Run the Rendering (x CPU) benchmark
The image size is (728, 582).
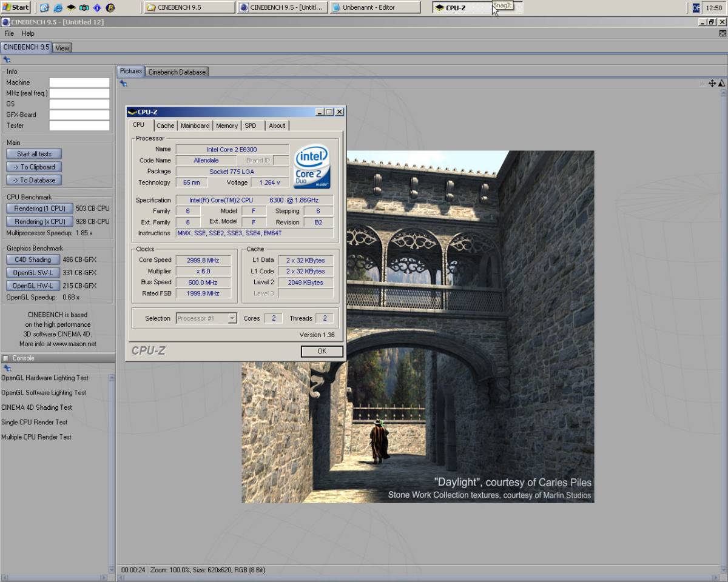pyautogui.click(x=39, y=222)
